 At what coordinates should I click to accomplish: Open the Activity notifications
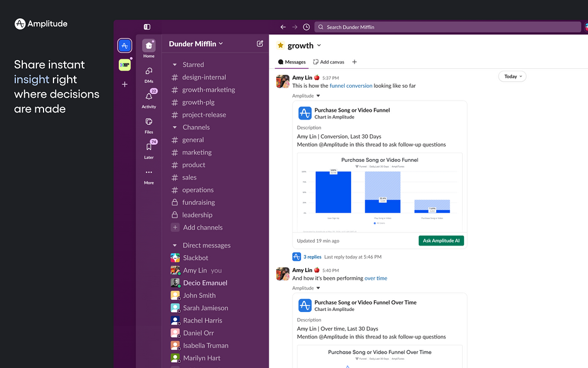click(x=149, y=99)
